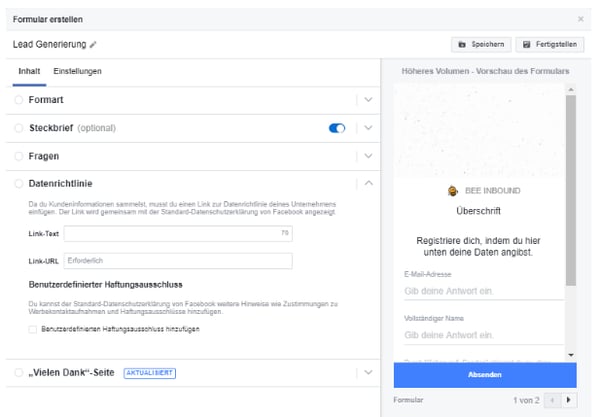Click the Link-Text input field
Viewport: 600px width, 417px height.
pyautogui.click(x=177, y=234)
